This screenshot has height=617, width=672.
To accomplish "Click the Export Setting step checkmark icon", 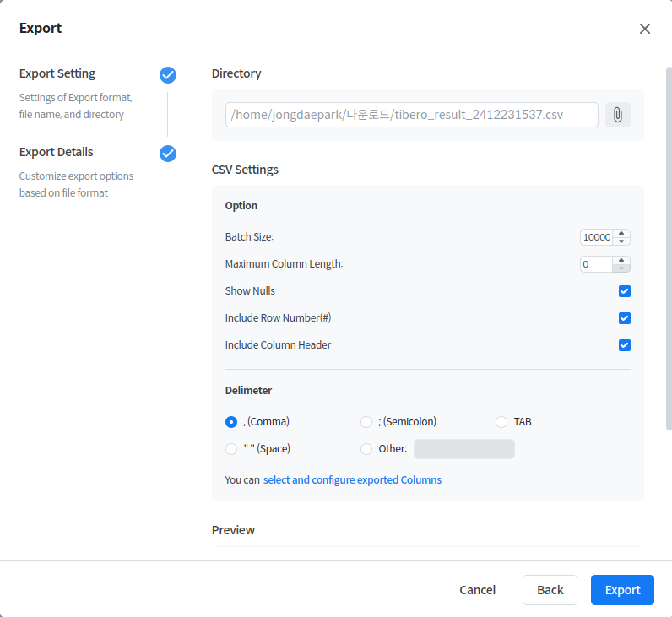I will [x=168, y=75].
